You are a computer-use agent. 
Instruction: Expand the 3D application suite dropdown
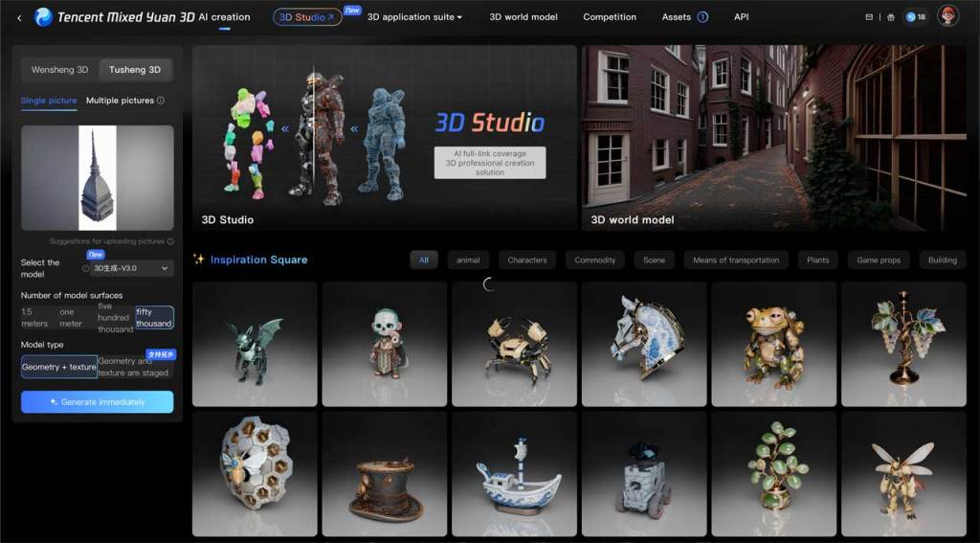(x=414, y=17)
